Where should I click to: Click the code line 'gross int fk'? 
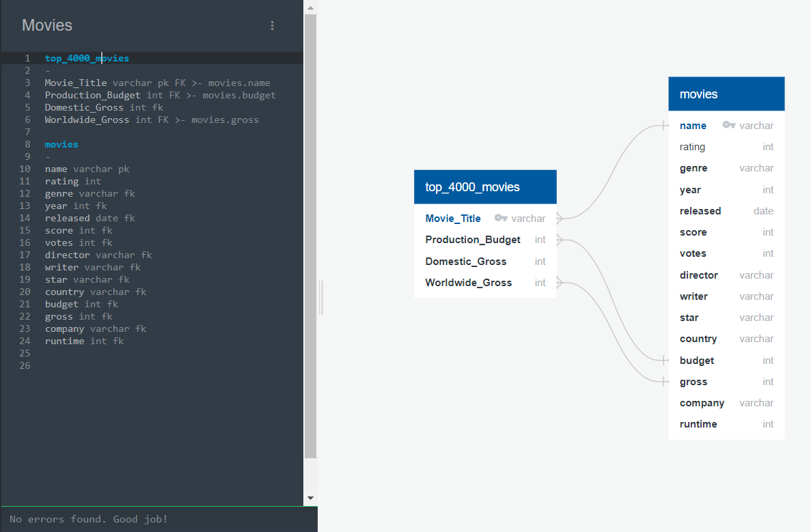(79, 316)
